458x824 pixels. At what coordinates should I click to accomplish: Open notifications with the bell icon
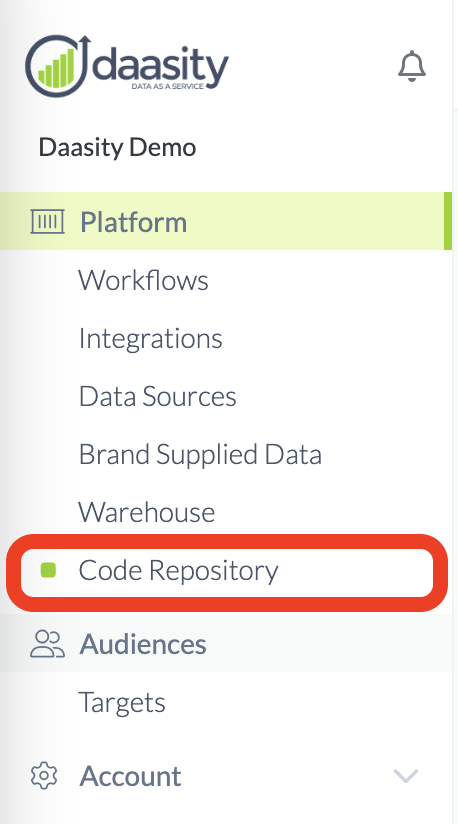tap(412, 66)
